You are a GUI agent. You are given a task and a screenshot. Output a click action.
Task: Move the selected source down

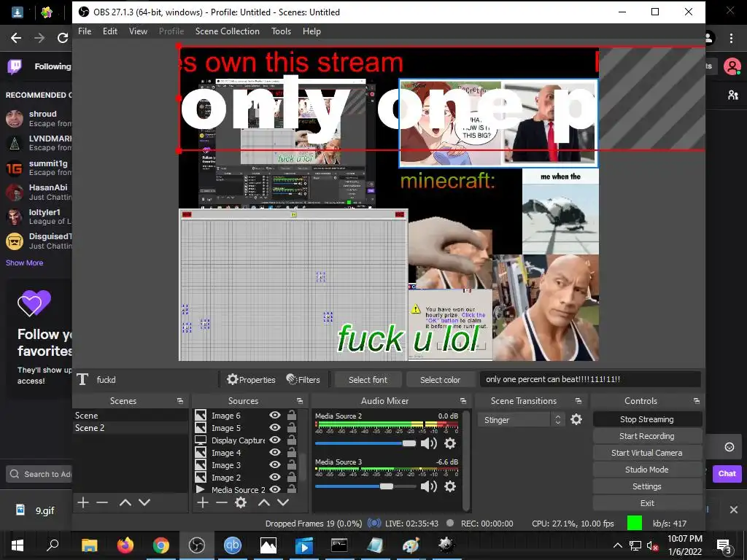pyautogui.click(x=283, y=502)
